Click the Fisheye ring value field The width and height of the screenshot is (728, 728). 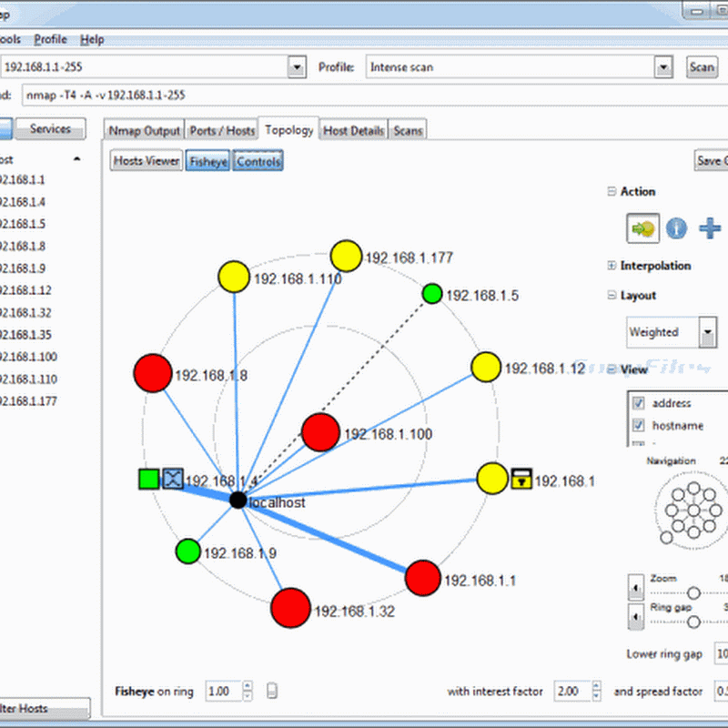[224, 691]
